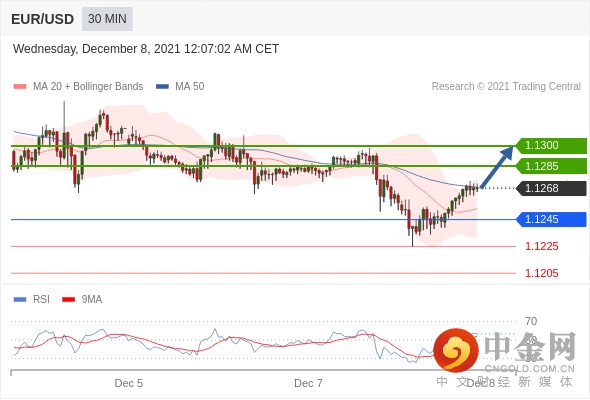Click the Dec 7 date axis label
590x400 pixels.
coord(308,383)
